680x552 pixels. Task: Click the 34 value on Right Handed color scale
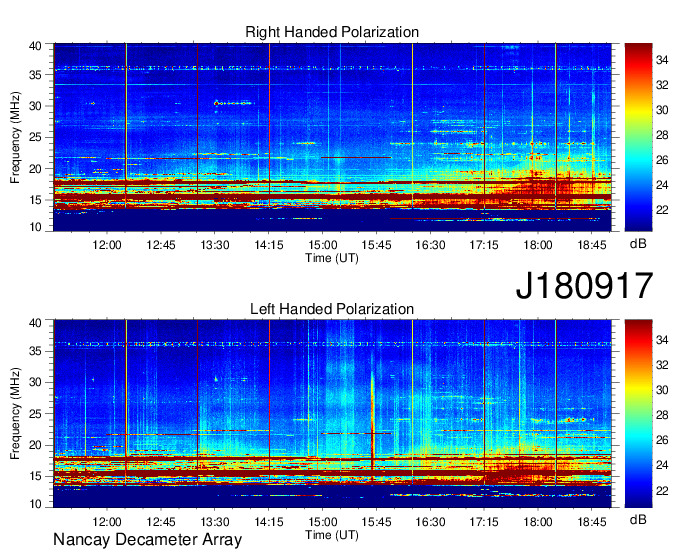pos(662,60)
